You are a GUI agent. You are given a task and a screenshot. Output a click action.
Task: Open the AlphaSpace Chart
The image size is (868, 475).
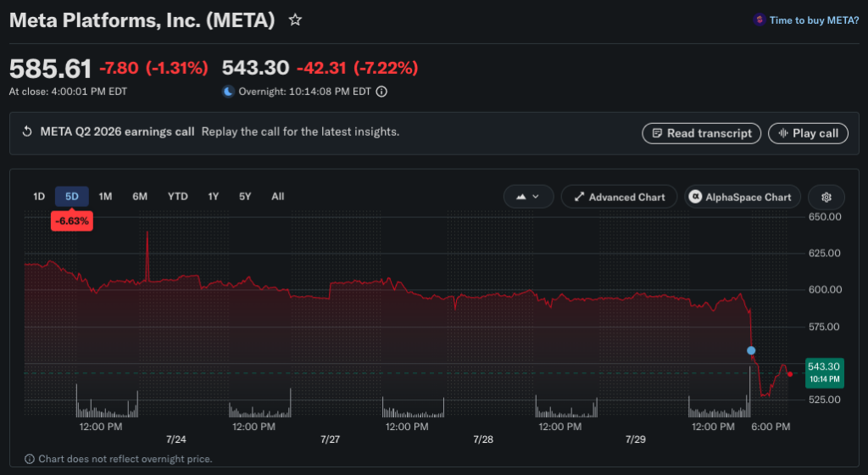click(x=743, y=197)
